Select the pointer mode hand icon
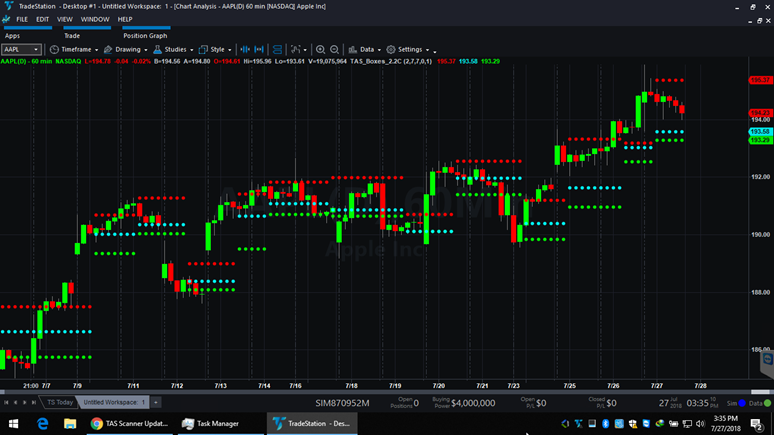Image resolution: width=774 pixels, height=435 pixels. (296, 49)
